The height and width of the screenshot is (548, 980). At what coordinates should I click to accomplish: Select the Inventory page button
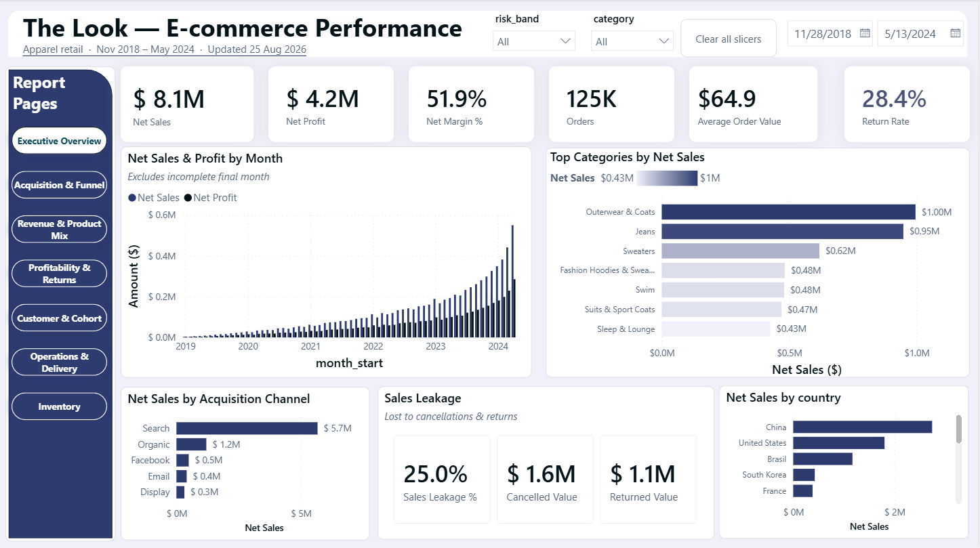[60, 406]
